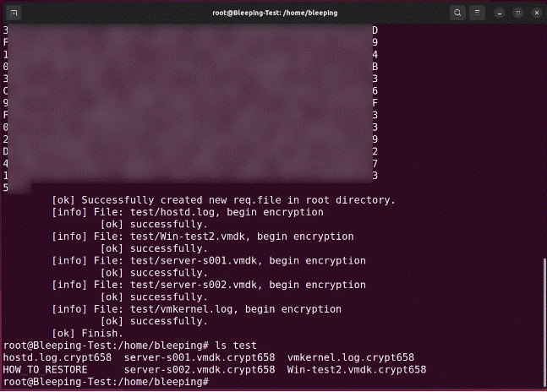547x392 pixels.
Task: Click the window title root@Bleeping-Test
Action: 275,13
